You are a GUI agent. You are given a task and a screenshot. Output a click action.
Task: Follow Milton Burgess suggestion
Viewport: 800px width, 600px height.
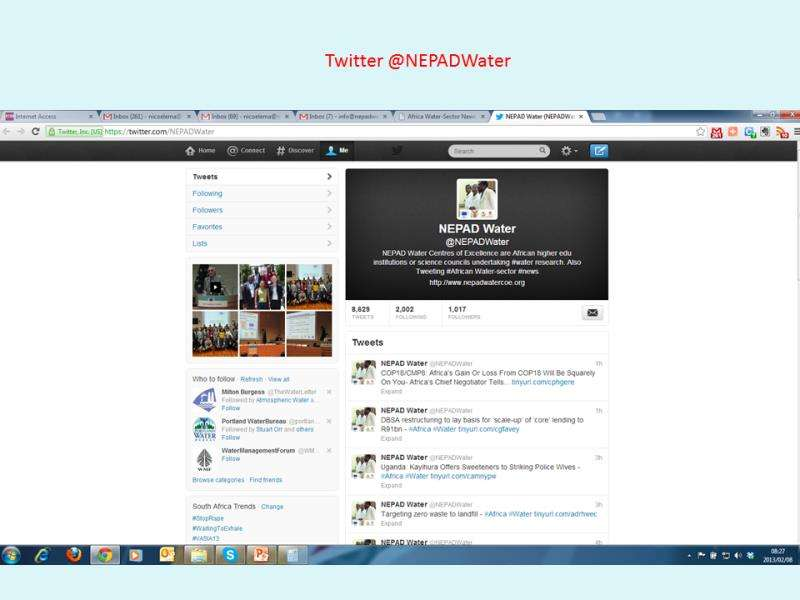231,409
